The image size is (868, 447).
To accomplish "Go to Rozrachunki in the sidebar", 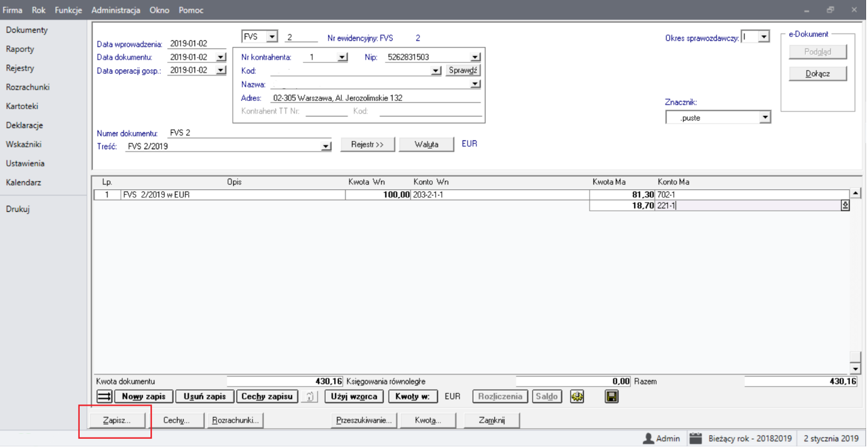I will coord(28,87).
